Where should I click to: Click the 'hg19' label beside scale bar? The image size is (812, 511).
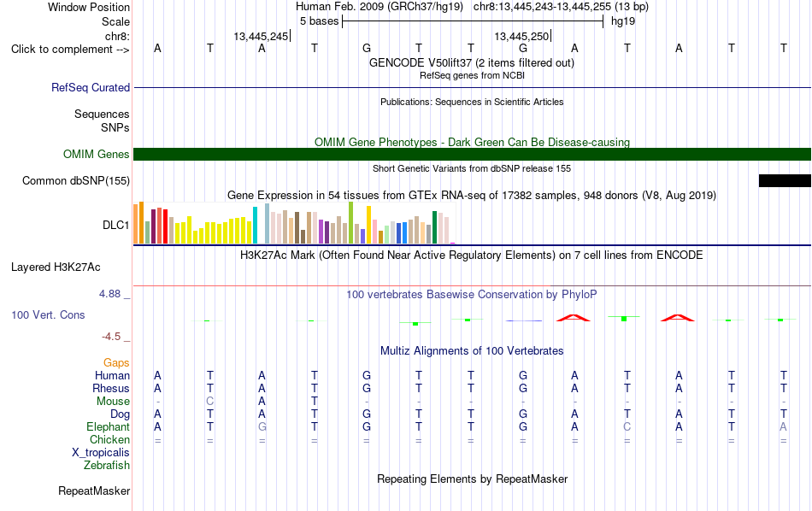pyautogui.click(x=623, y=21)
